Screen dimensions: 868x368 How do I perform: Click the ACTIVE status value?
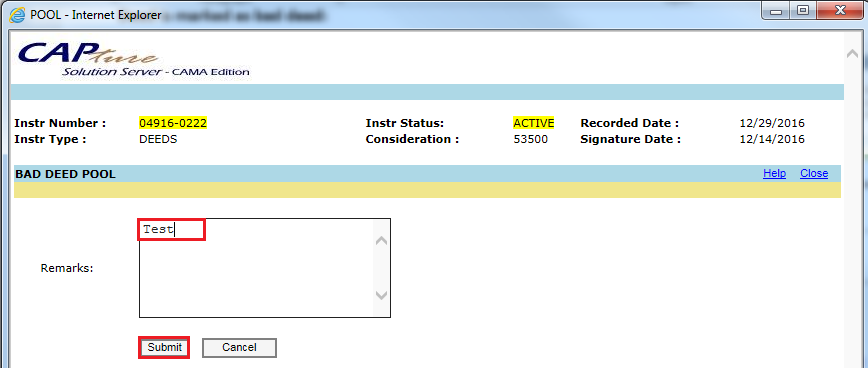click(534, 123)
